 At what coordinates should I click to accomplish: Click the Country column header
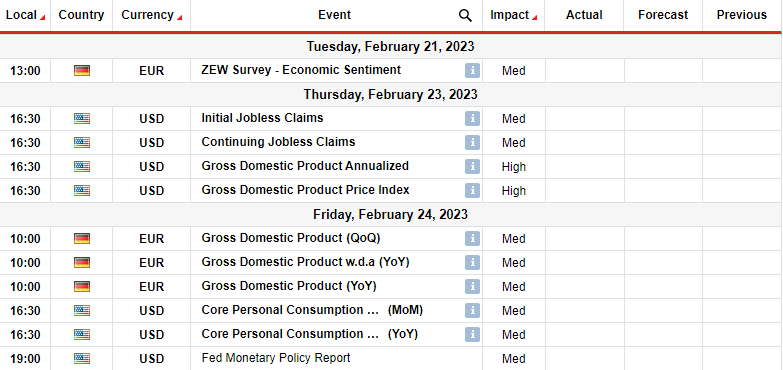point(81,15)
